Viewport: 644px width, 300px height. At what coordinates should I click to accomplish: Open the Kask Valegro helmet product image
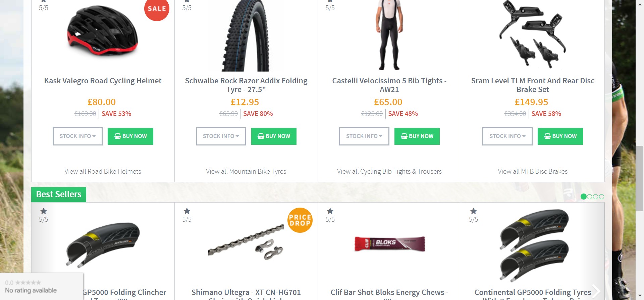click(102, 32)
